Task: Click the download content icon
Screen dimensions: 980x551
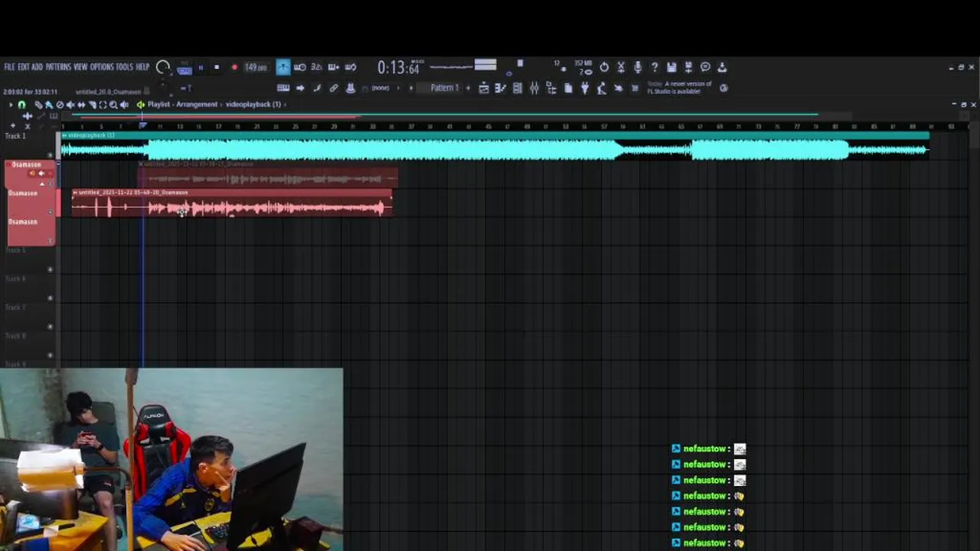Action: [722, 67]
